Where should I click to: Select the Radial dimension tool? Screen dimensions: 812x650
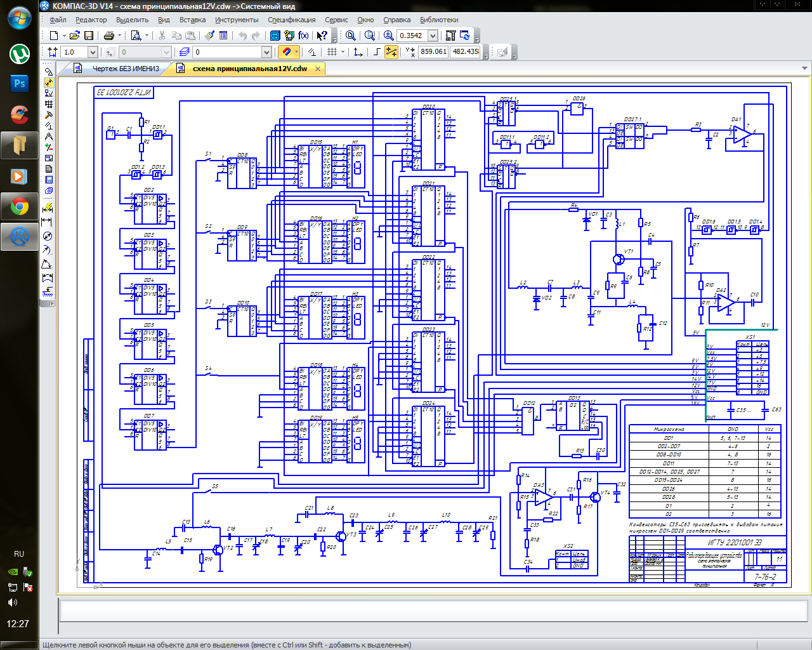pyautogui.click(x=48, y=249)
